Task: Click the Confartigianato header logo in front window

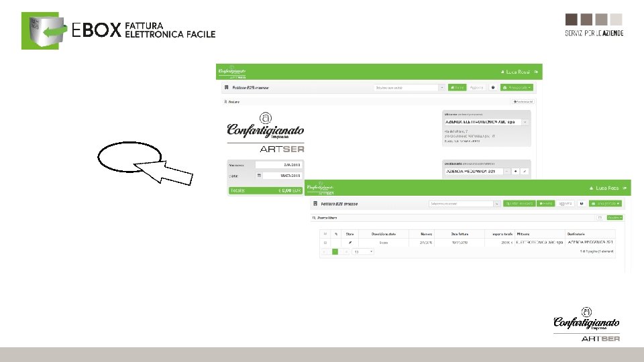Action: click(321, 188)
